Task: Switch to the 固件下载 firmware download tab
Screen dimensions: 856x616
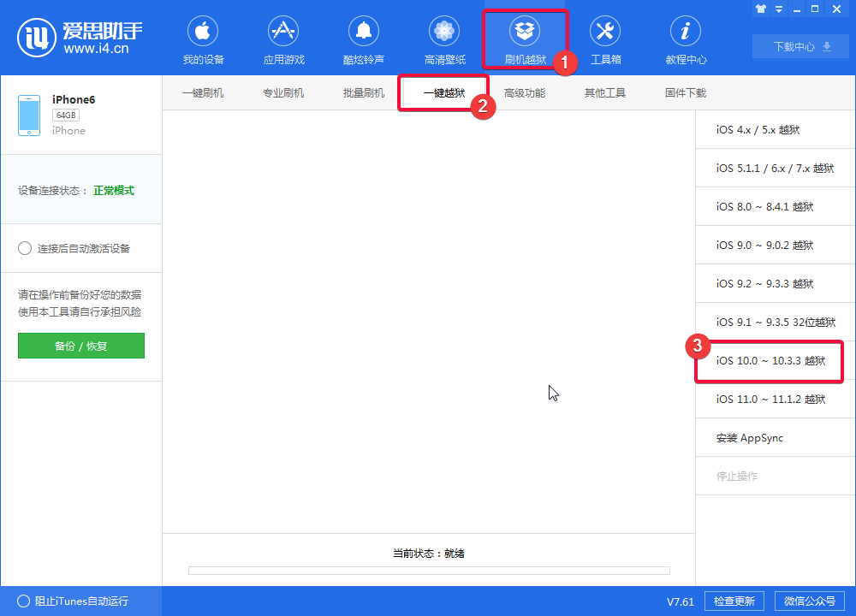Action: coord(685,92)
